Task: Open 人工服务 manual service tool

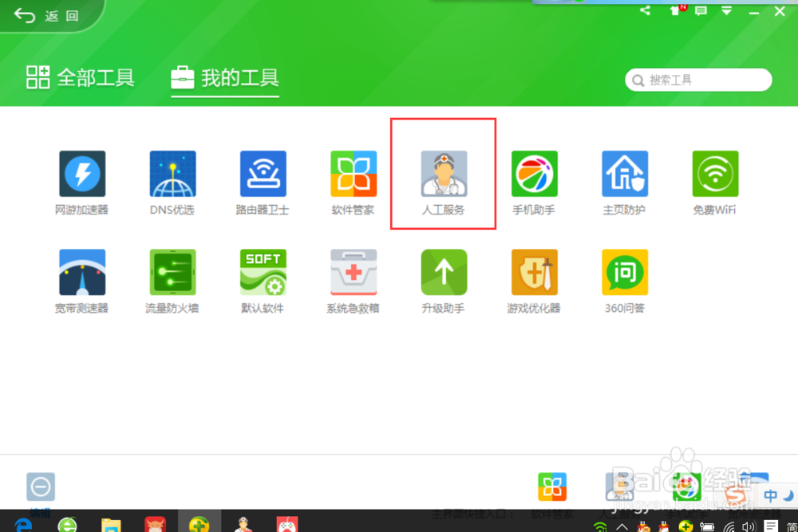Action: tap(444, 174)
